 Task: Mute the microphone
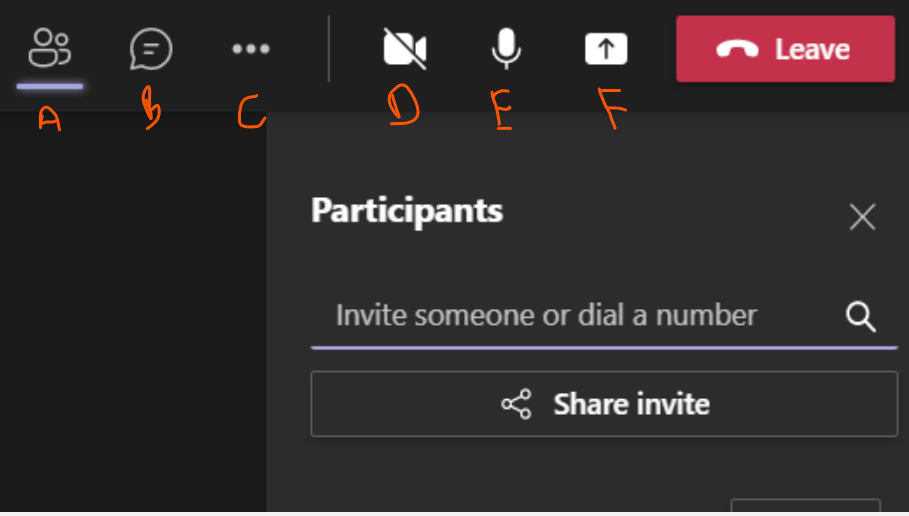506,48
